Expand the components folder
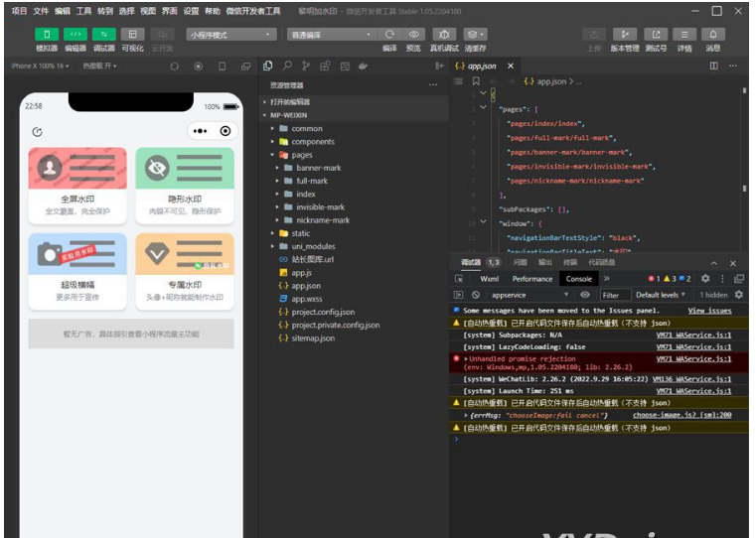This screenshot has width=756, height=538. (312, 142)
